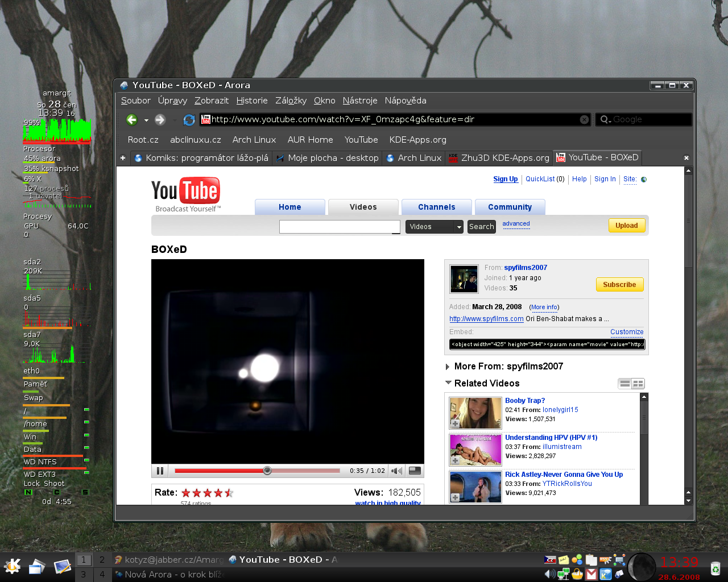Switch to virtual desktop 2 in pager
This screenshot has height=582, width=728.
(102, 560)
